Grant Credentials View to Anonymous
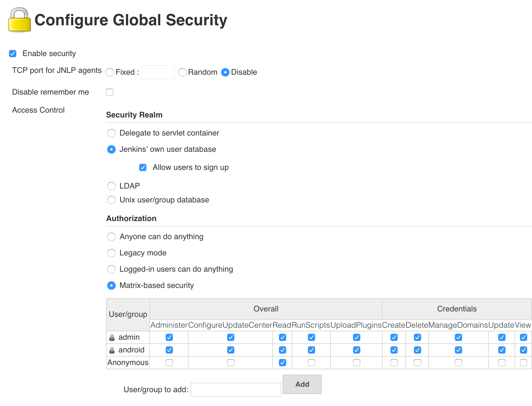532x406 pixels. [x=524, y=363]
